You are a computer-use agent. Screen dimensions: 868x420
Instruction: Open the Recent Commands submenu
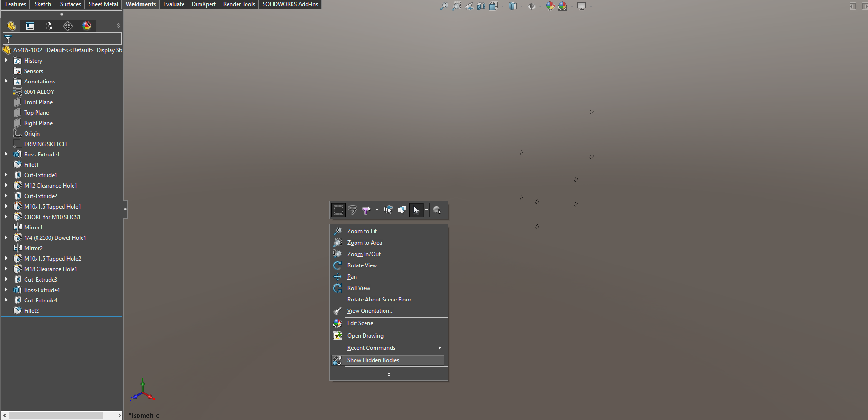pyautogui.click(x=389, y=348)
